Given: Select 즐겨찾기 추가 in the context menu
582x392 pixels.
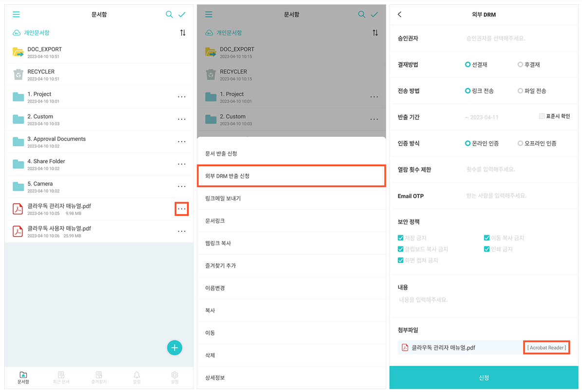Looking at the screenshot, I should (291, 265).
